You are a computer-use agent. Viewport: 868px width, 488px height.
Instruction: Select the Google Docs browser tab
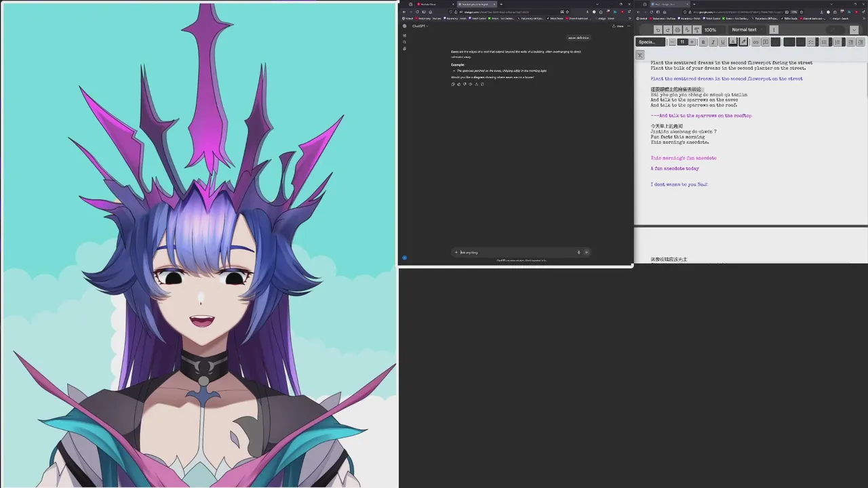click(x=670, y=4)
